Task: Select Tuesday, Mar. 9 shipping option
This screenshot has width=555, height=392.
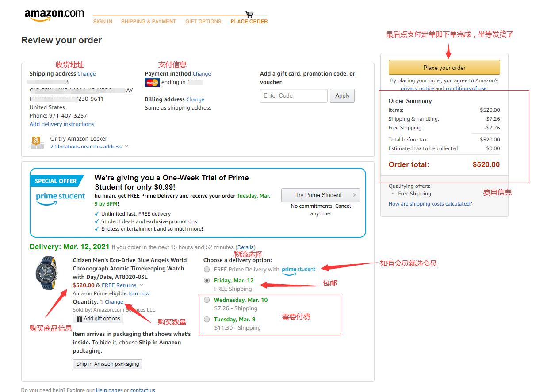Action: pos(207,320)
